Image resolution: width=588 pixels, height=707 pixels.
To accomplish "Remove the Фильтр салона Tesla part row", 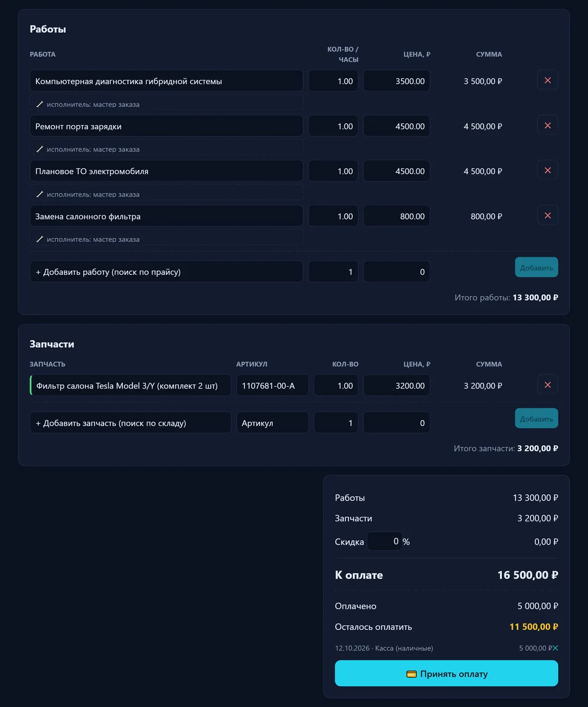I will coord(547,385).
